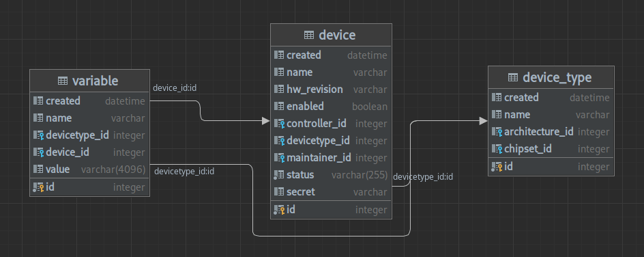
Task: Click the primary key icon of variable id
Action: (x=39, y=187)
